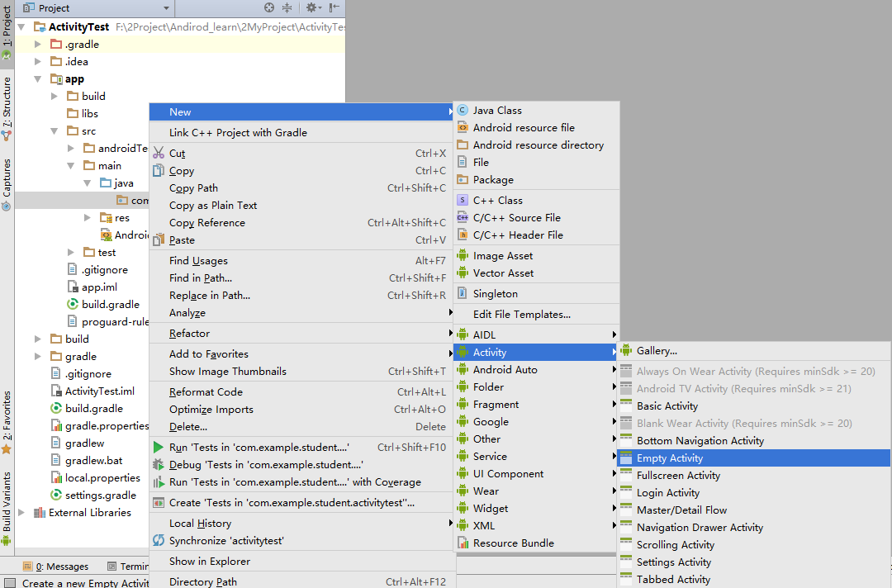The image size is (892, 588).
Task: Click the Copy icon in context menu
Action: coord(159,171)
